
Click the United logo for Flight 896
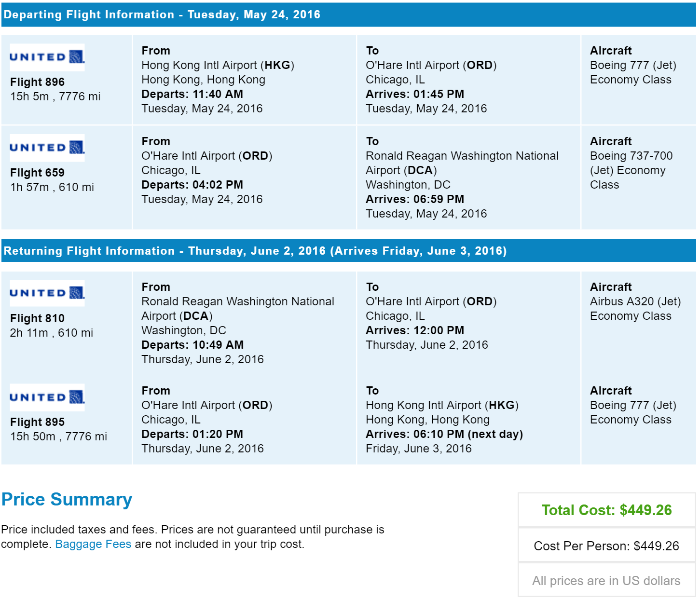pos(47,57)
